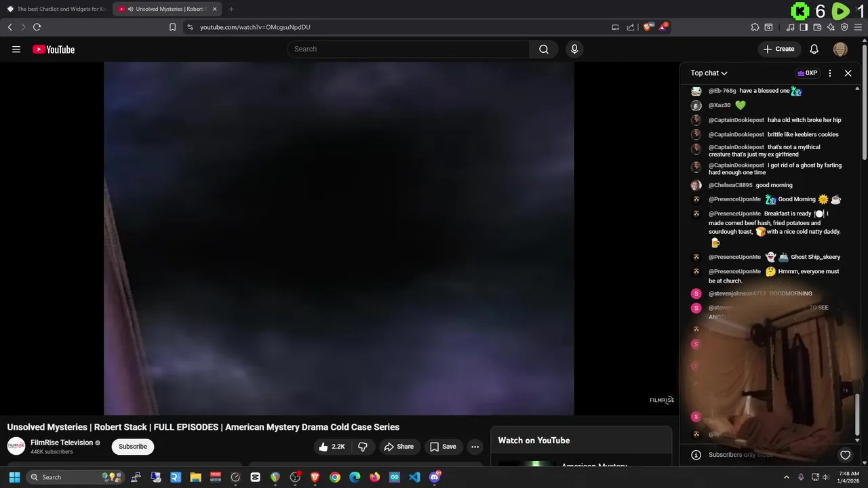868x488 pixels.
Task: Close the live chat panel
Action: coord(848,73)
